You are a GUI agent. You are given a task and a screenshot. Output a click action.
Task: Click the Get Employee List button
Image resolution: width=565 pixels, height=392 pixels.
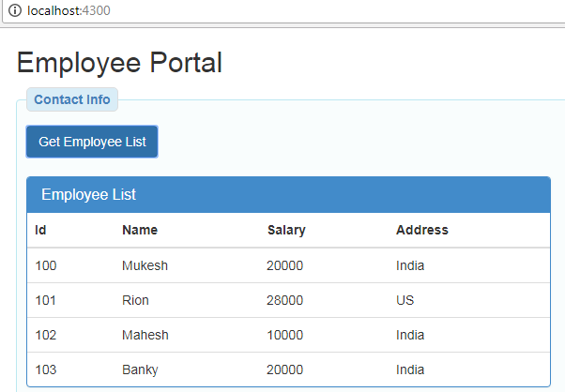click(92, 142)
